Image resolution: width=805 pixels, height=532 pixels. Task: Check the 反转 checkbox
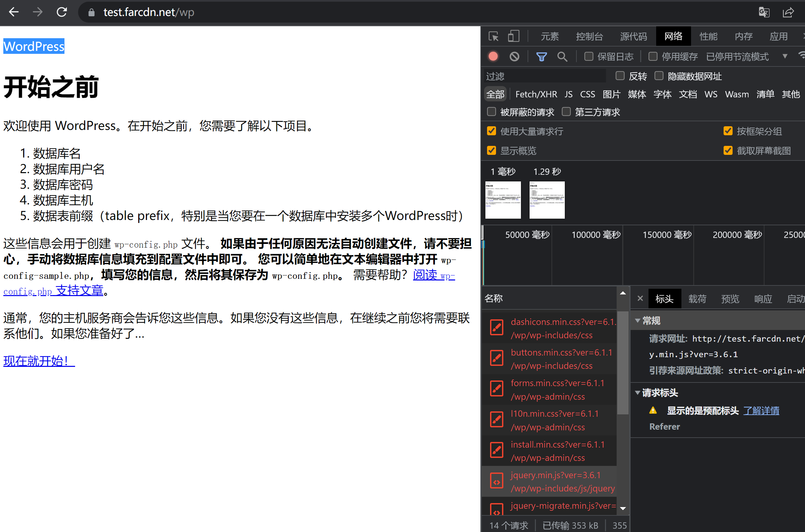[x=620, y=76]
